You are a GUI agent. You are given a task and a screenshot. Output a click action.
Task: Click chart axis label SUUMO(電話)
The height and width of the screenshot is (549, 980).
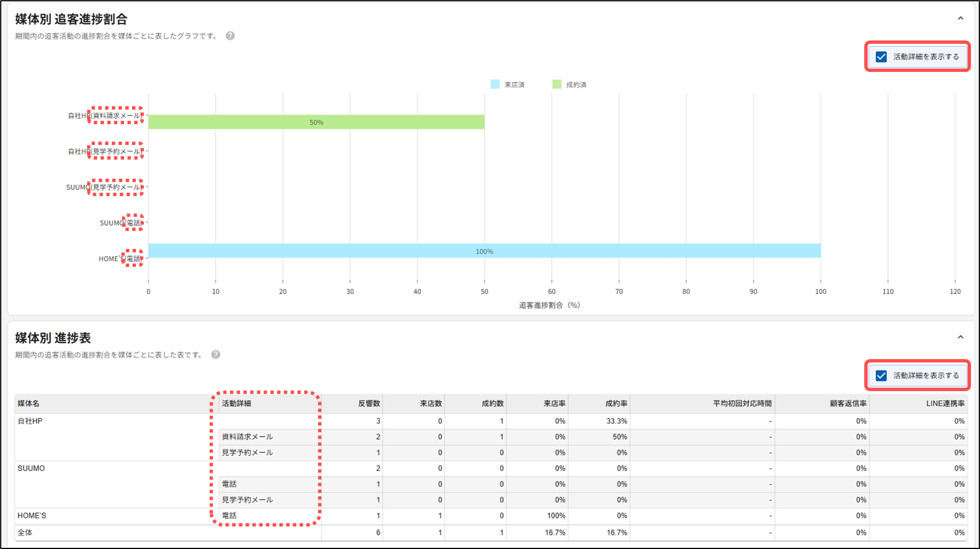pos(120,223)
